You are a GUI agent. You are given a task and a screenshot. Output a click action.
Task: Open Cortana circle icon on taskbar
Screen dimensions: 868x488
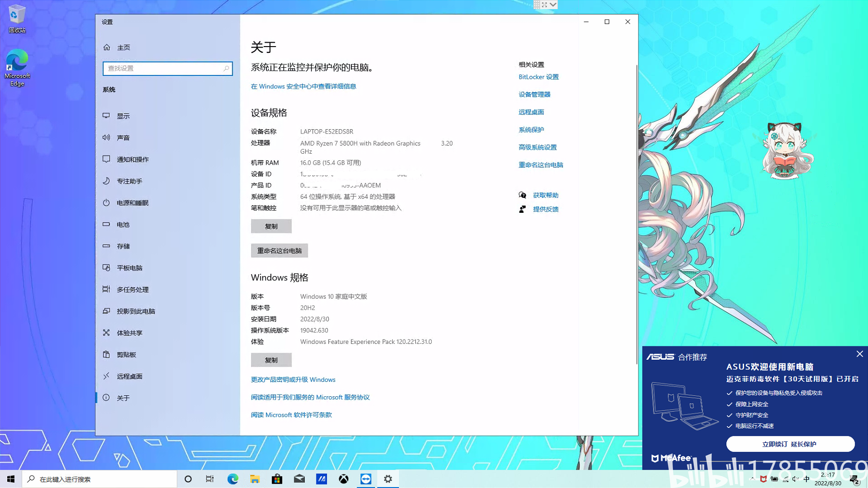[x=188, y=479]
